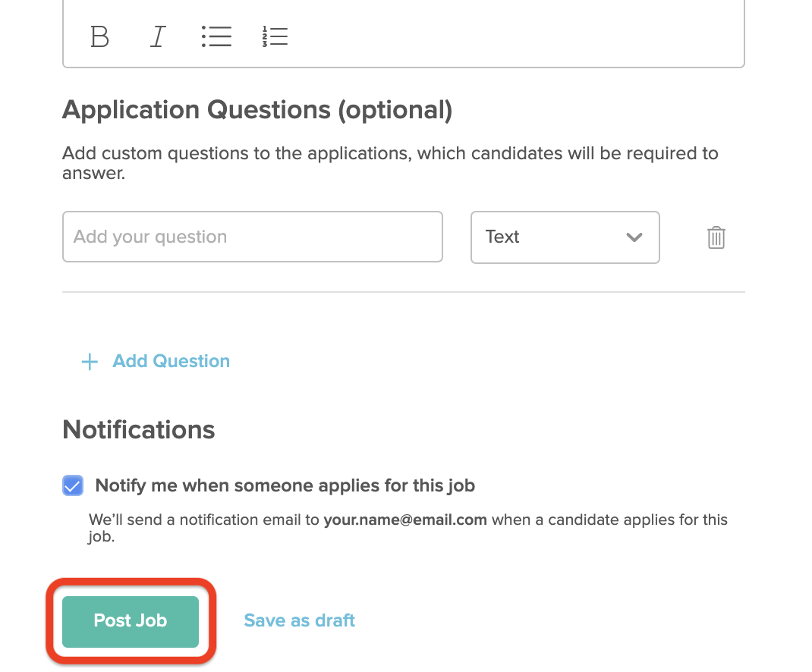The height and width of the screenshot is (672, 812).
Task: Select the your.name@email.com address text
Action: tap(405, 520)
